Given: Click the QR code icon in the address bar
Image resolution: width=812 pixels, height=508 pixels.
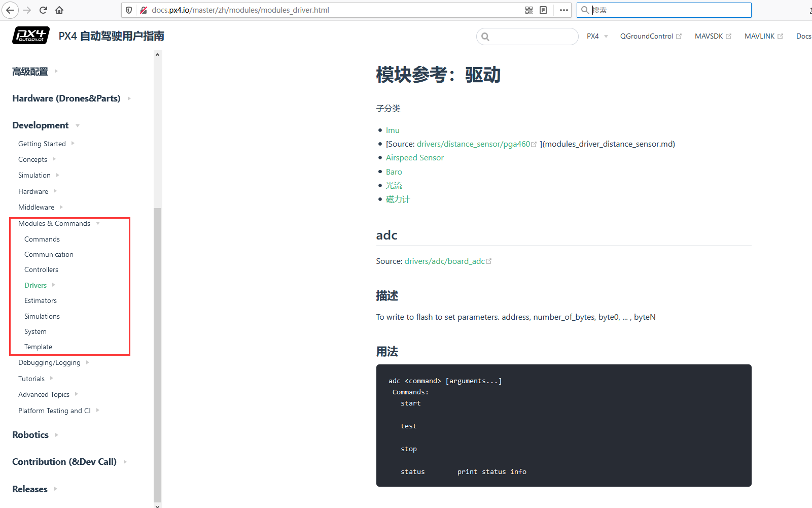Looking at the screenshot, I should click(528, 10).
